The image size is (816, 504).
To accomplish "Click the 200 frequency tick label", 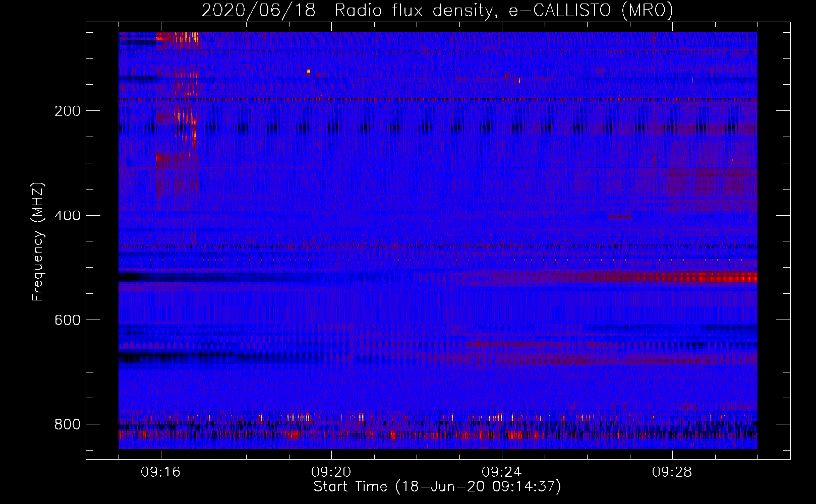I will pyautogui.click(x=67, y=111).
